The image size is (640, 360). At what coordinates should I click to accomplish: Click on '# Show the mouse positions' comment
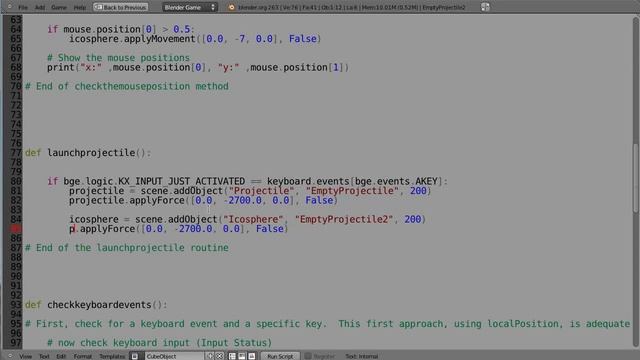click(118, 58)
